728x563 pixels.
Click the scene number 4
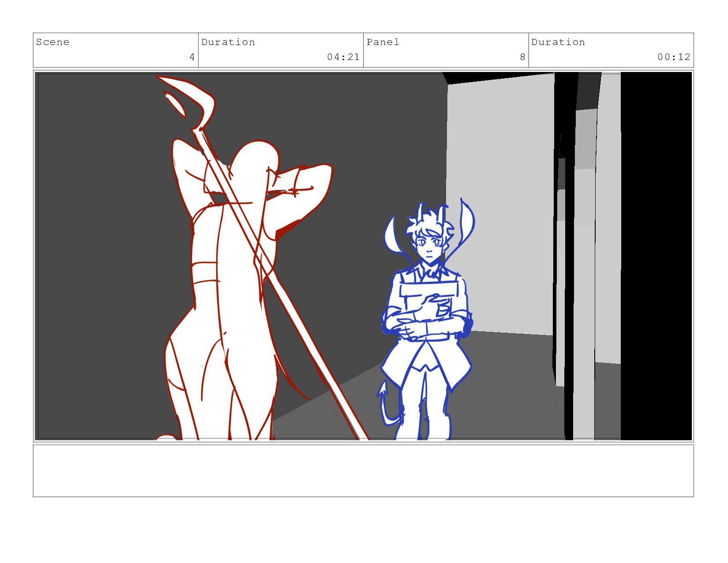click(192, 57)
